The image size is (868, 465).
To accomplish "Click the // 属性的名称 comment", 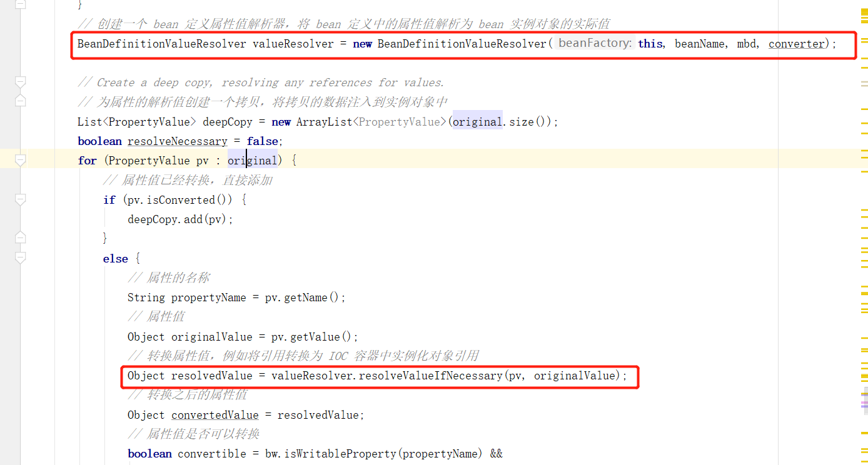I will (x=168, y=278).
